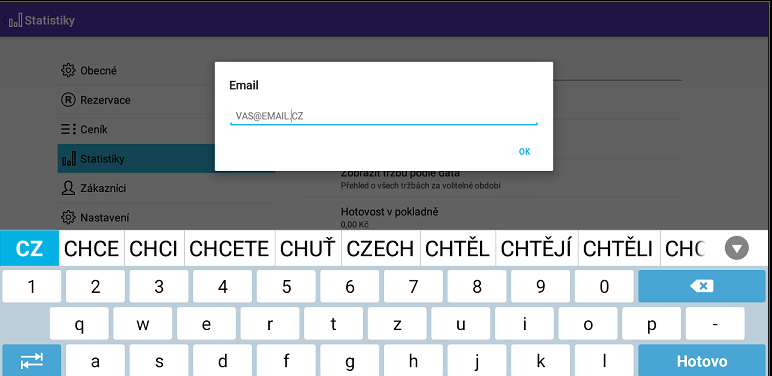The image size is (772, 376).
Task: Tap the s key
Action: 159,361
